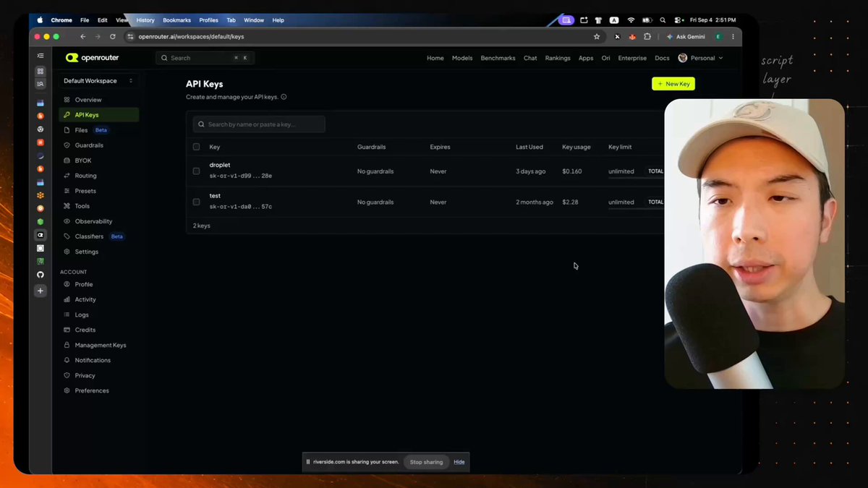This screenshot has height=488, width=868.
Task: Add a new item with the side strip plus
Action: click(x=41, y=291)
